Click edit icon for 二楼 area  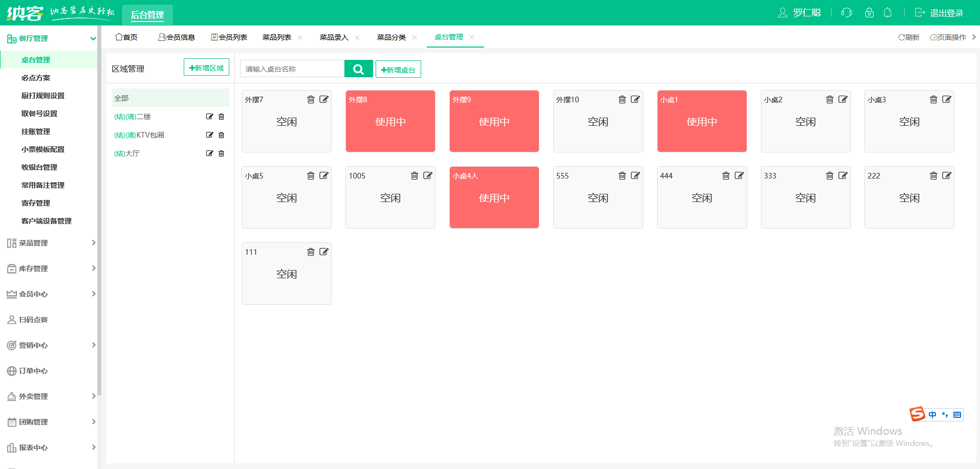[x=209, y=117]
